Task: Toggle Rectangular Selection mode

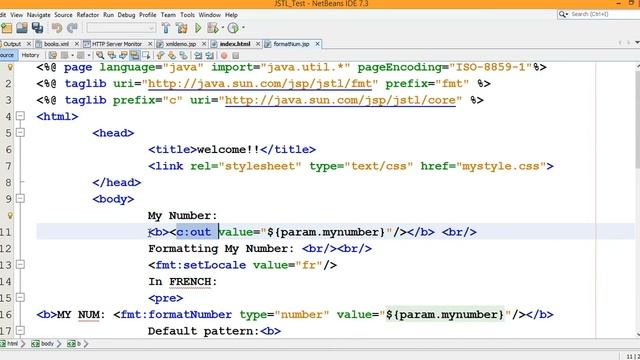Action: pos(146,55)
